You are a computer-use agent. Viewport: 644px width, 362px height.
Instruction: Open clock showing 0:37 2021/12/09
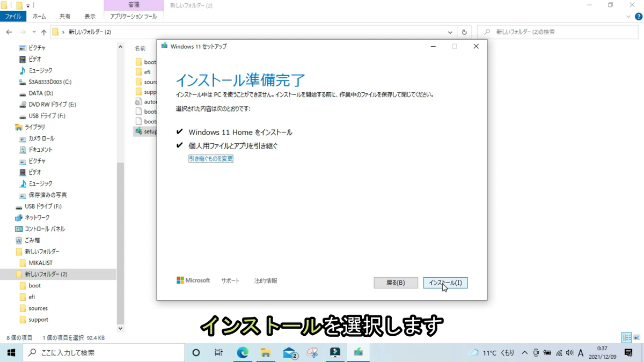pyautogui.click(x=602, y=352)
